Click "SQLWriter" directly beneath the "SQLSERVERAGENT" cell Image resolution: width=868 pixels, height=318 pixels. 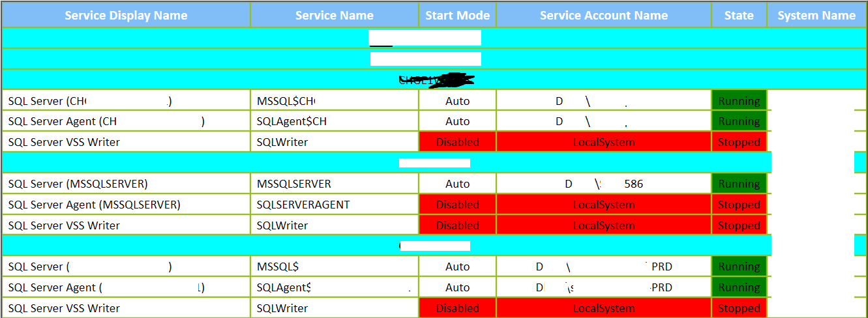[x=335, y=225]
